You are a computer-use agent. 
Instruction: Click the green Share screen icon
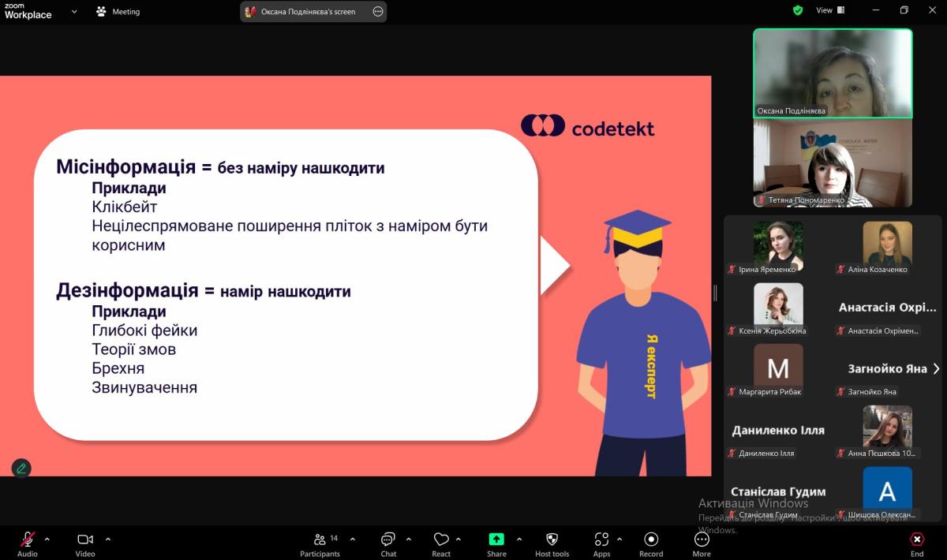[x=496, y=539]
